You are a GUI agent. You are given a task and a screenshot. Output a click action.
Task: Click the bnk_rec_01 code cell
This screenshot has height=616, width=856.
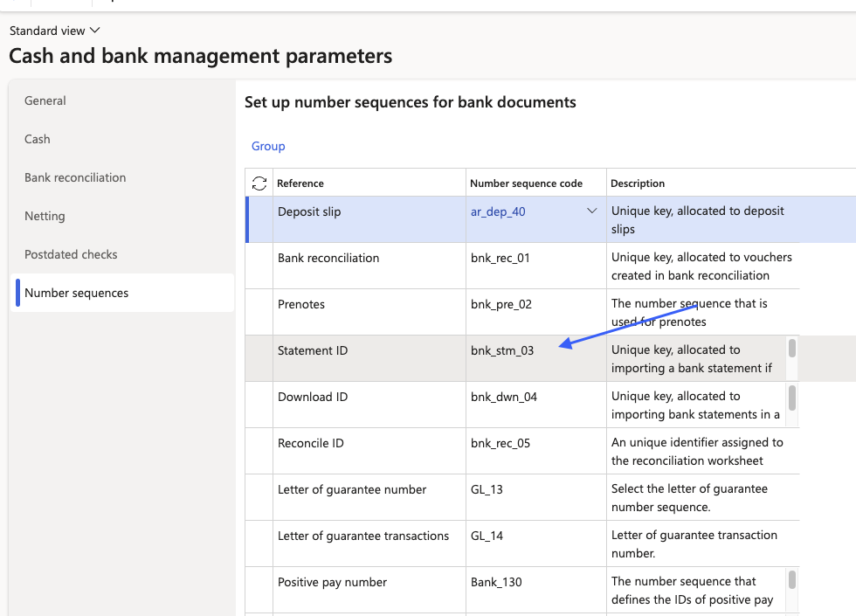coord(499,257)
